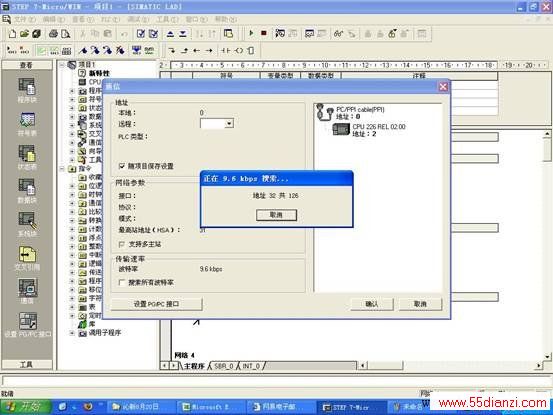Click the 设置 PG/PC 接口 dialog button
Screen dimensions: 553x415
click(x=157, y=304)
